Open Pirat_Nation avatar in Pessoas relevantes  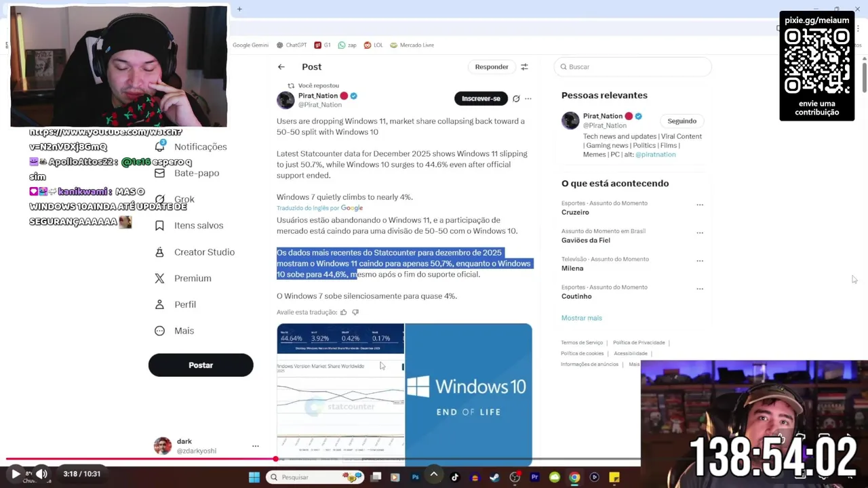point(570,121)
